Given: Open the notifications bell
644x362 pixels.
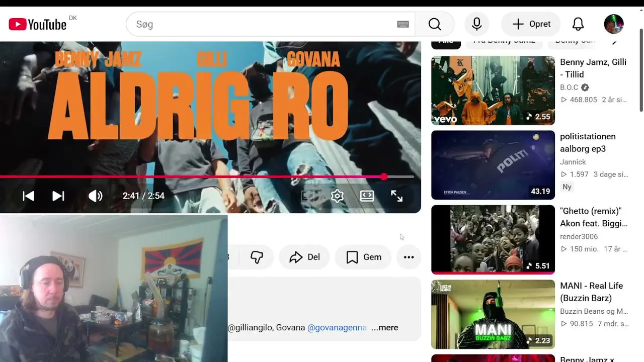Looking at the screenshot, I should (x=578, y=24).
